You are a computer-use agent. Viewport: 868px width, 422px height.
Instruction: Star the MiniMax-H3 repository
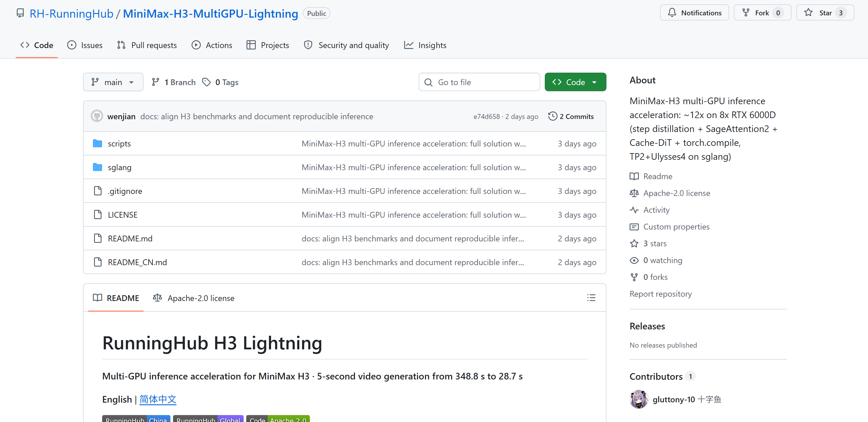[825, 13]
